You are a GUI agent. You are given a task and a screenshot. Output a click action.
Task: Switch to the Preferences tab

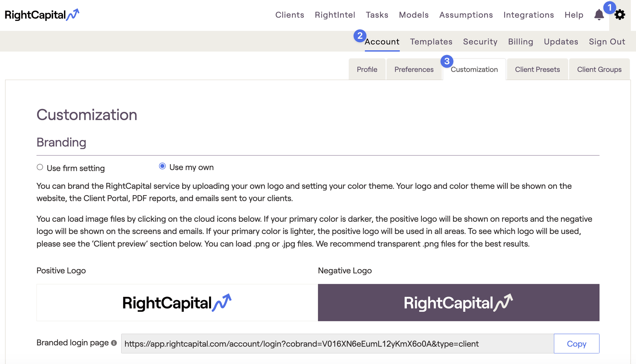[x=414, y=69]
